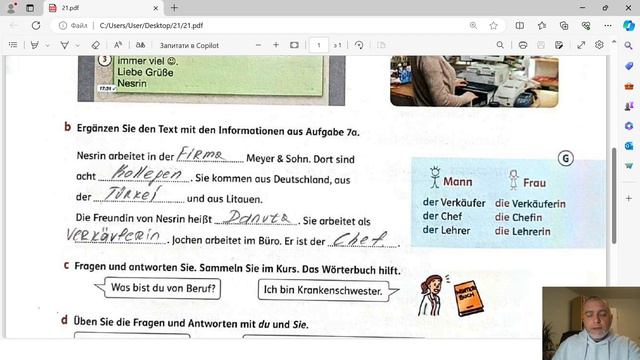
Task: Click 'die Lehrerin' in the Frau column
Action: pos(522,231)
